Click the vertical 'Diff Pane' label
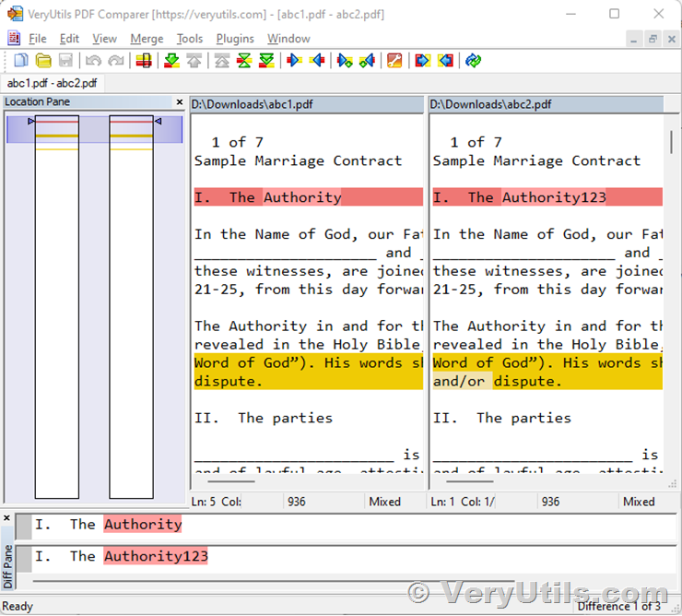 (7, 567)
